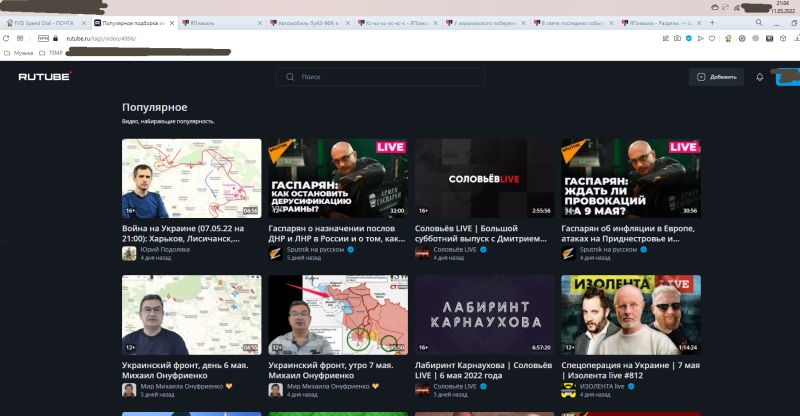
Task: Open the Музыка bookmarks folder
Action: pyautogui.click(x=19, y=53)
